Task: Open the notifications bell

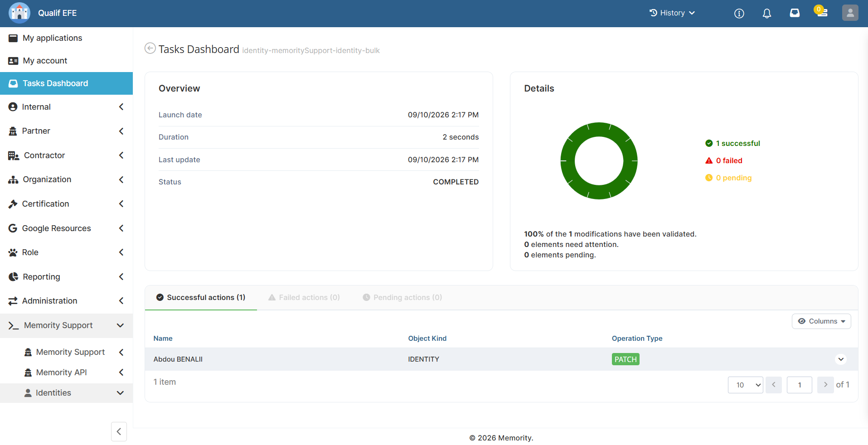Action: pos(766,13)
